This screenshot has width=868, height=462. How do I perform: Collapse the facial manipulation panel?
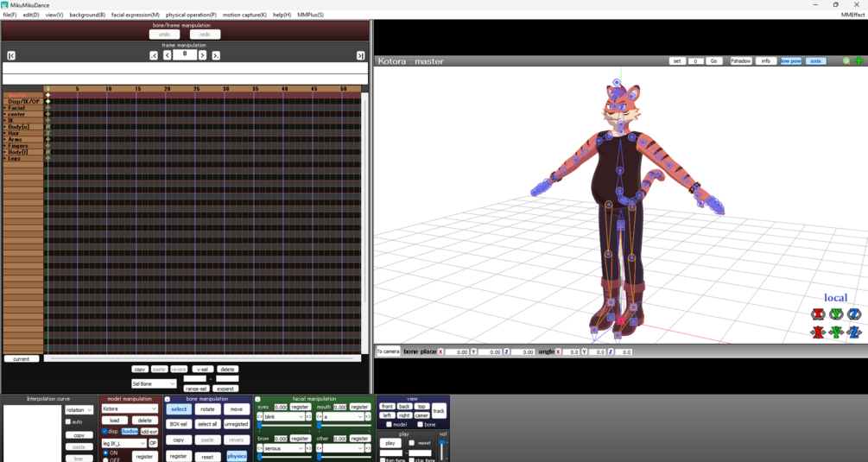coord(258,399)
